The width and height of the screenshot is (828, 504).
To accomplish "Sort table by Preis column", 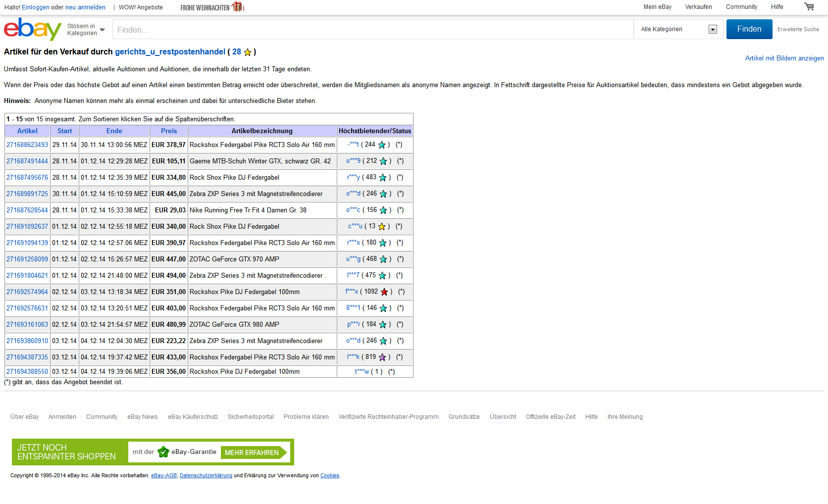I will (x=169, y=131).
